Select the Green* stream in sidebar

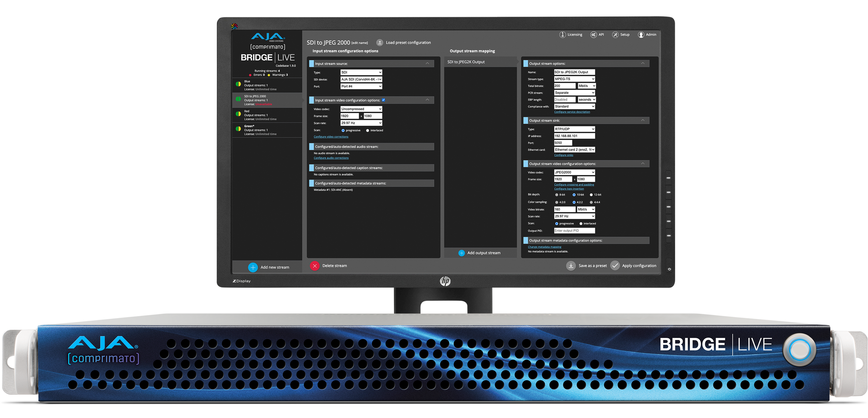tap(267, 130)
